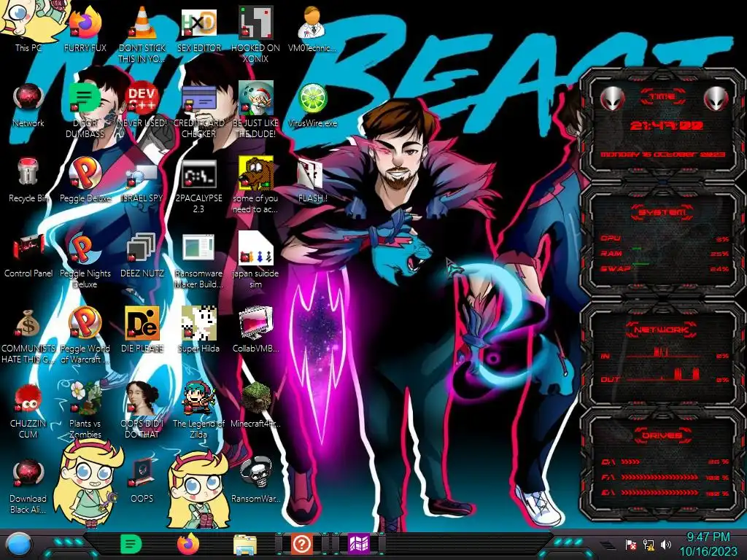Screen dimensions: 747x560
Task: Open the taskbar clock showing 9:47 PM
Action: 708,544
